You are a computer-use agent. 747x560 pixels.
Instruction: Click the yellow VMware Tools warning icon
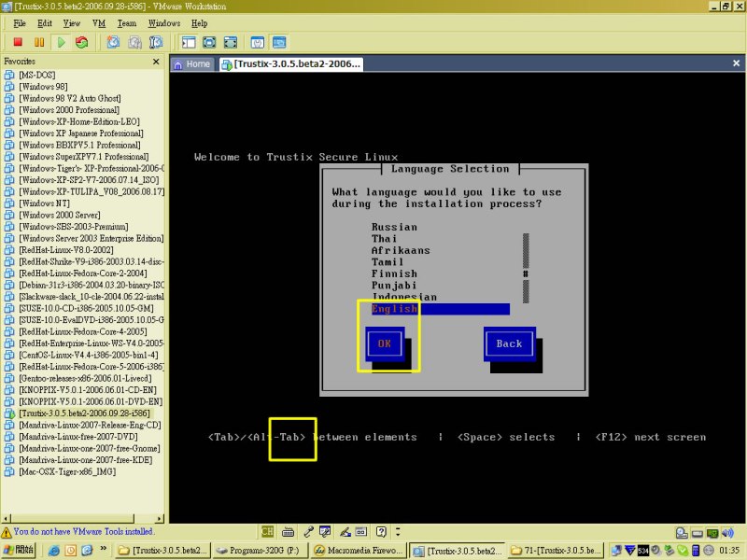coord(7,532)
